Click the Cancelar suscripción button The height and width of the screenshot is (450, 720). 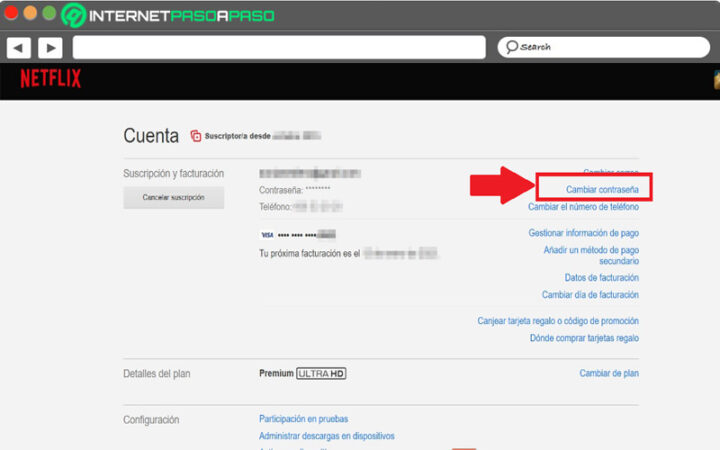point(174,197)
